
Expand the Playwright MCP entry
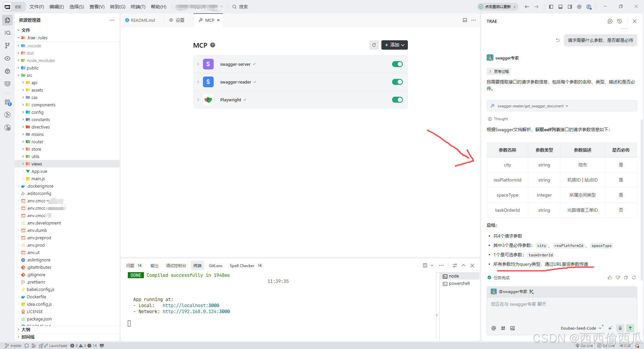coord(198,100)
